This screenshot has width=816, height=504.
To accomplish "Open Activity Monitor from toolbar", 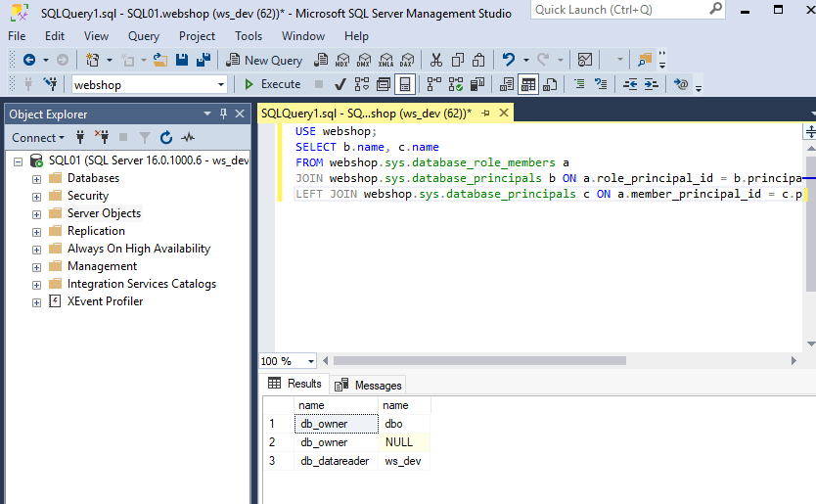I will click(585, 60).
